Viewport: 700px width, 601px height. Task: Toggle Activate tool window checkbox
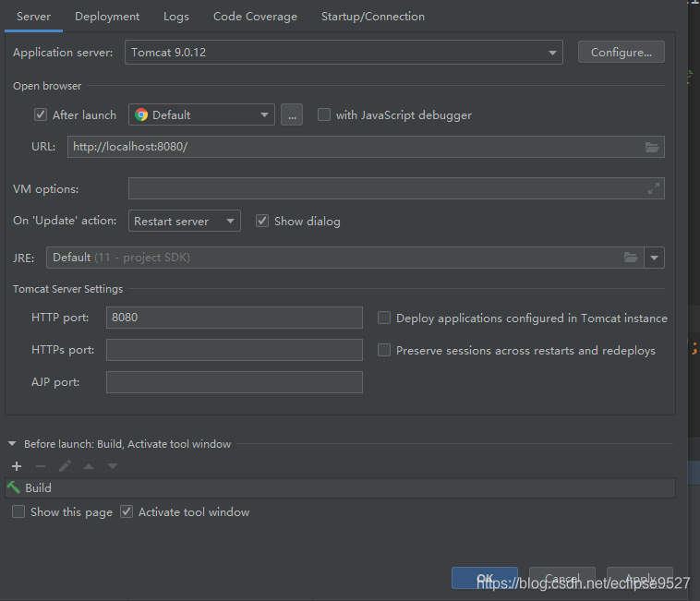tap(127, 511)
